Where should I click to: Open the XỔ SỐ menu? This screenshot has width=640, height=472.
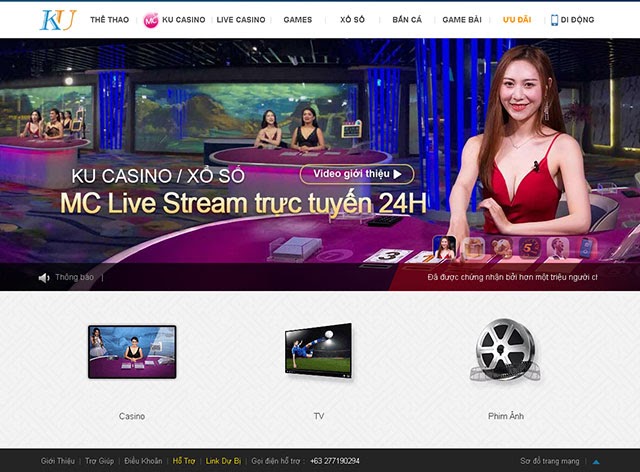(x=352, y=20)
